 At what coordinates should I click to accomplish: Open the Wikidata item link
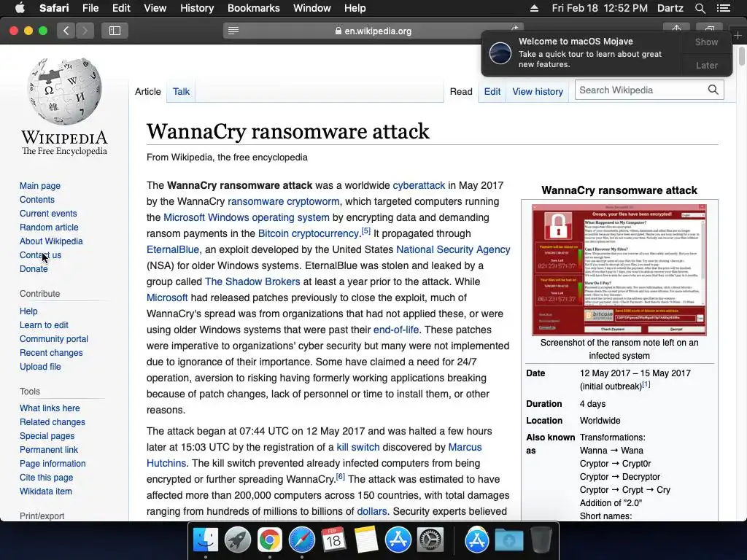46,491
